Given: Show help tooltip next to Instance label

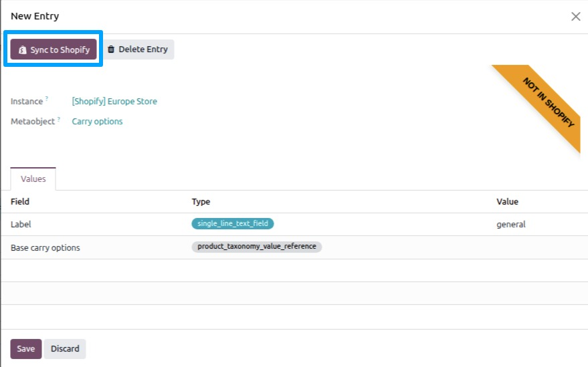Looking at the screenshot, I should [47, 98].
